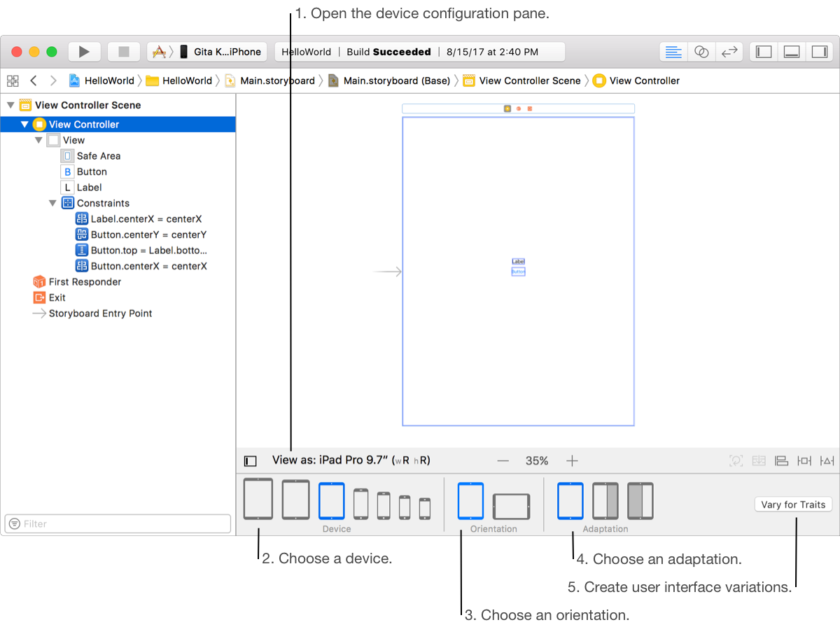This screenshot has width=840, height=627.
Task: Select landscape orientation icon
Action: pos(511,507)
